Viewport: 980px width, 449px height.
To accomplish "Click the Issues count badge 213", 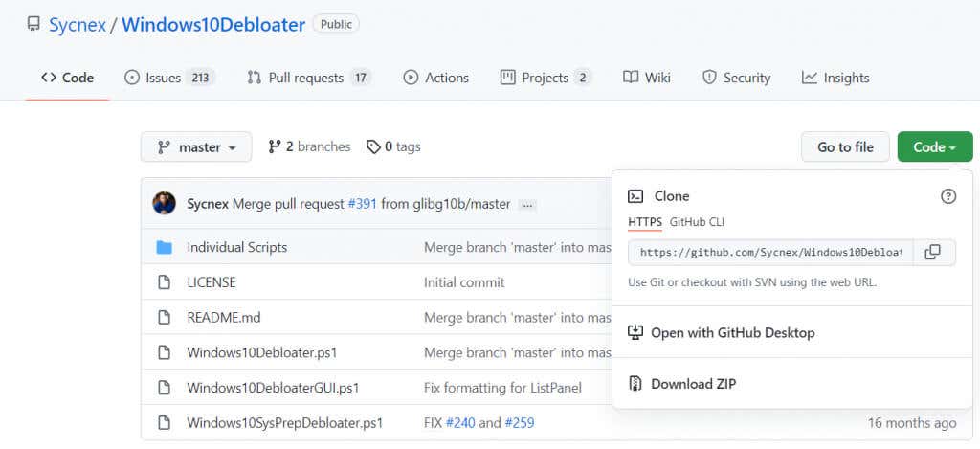I will tap(200, 78).
